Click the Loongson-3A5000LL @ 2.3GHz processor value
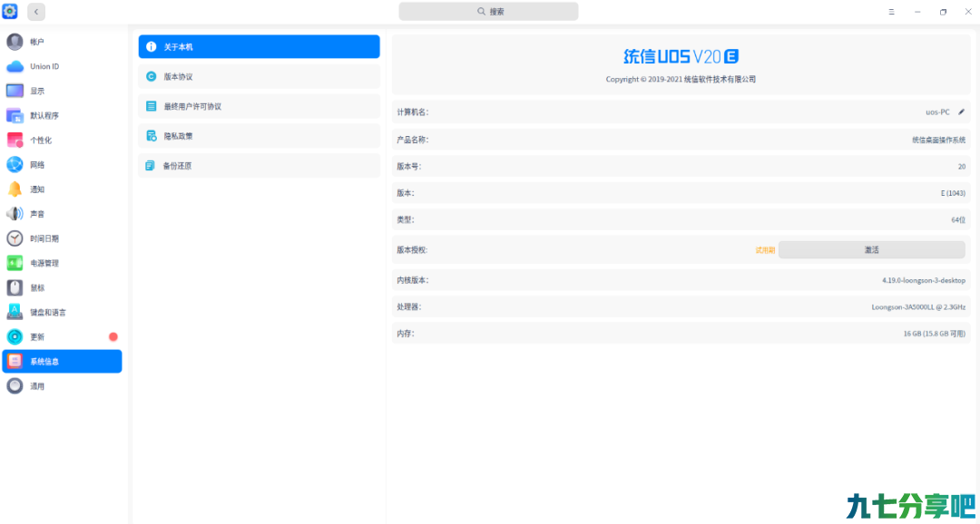 click(x=918, y=306)
